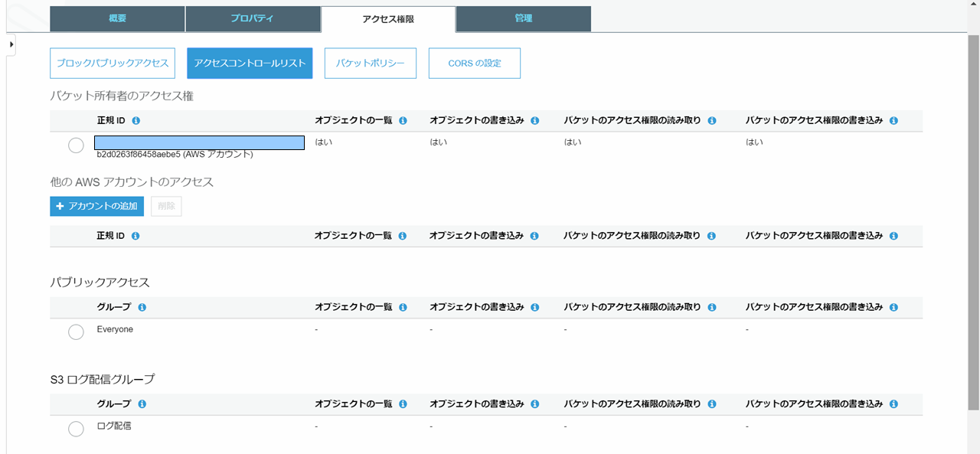Open the 管理 tab

[524, 18]
